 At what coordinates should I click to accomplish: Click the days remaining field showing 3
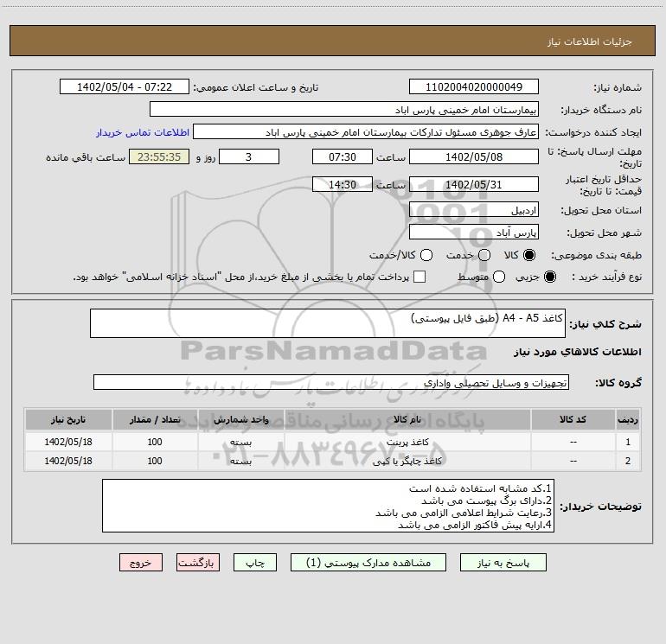[x=249, y=156]
